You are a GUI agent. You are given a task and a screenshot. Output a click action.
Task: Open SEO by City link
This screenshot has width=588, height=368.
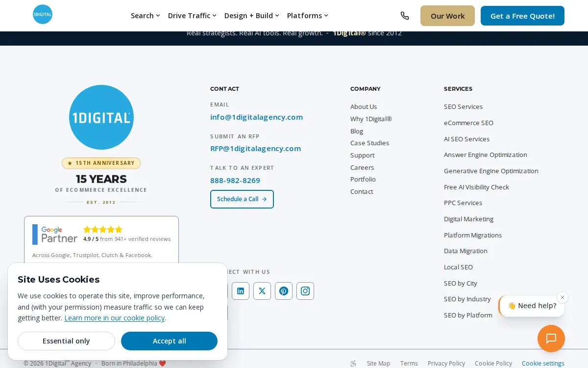[x=461, y=284]
